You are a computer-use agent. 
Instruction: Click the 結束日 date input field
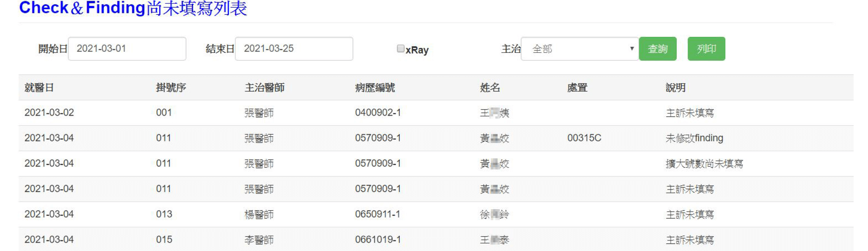click(294, 49)
